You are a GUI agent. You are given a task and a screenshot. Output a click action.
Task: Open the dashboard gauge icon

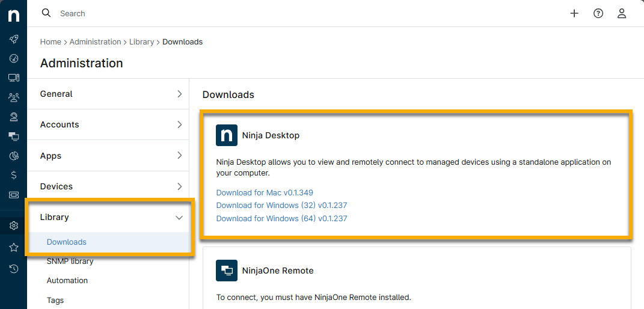click(x=13, y=58)
